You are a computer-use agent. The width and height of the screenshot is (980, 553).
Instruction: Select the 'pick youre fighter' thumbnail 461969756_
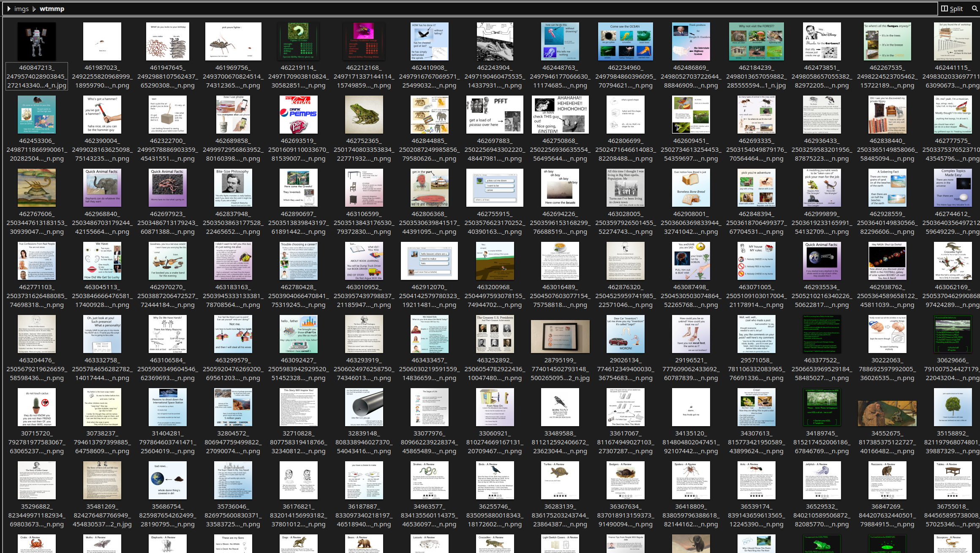[x=233, y=41]
